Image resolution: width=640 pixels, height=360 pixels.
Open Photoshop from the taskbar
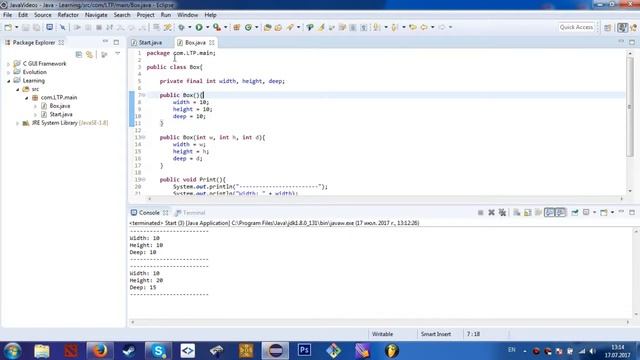(x=304, y=351)
